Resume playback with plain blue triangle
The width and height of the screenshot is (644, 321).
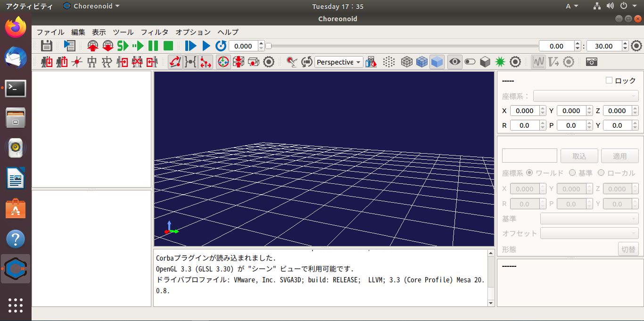tap(206, 46)
